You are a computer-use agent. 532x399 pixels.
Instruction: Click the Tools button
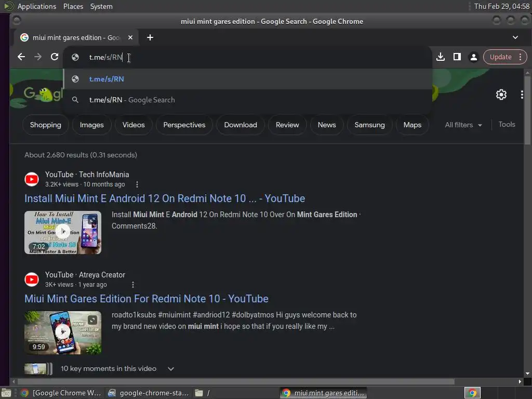pyautogui.click(x=507, y=125)
